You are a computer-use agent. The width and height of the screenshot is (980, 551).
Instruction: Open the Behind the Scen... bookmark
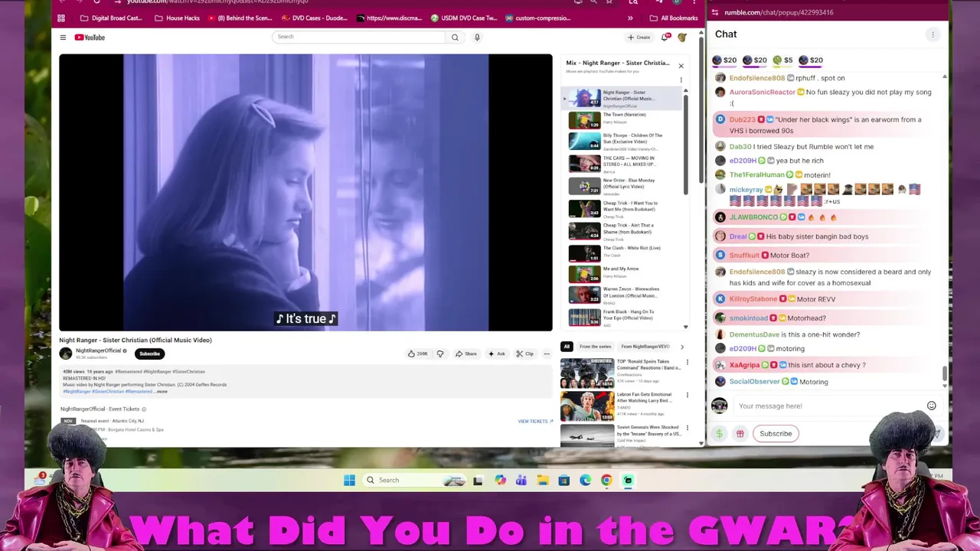239,18
